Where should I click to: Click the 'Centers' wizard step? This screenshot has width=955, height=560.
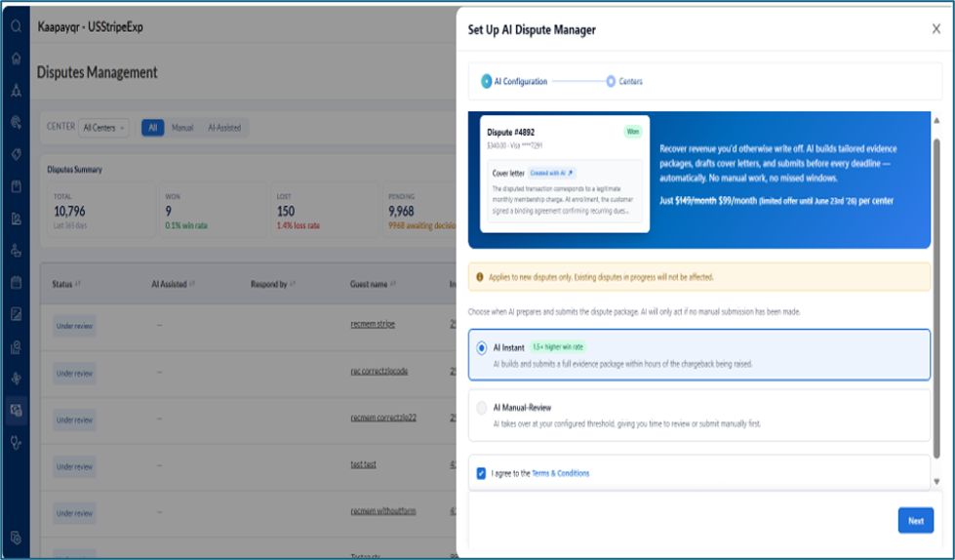click(624, 81)
